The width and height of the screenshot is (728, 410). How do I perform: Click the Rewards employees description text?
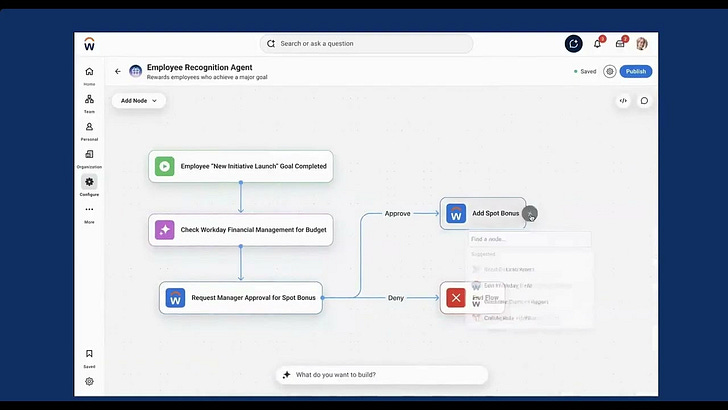click(207, 77)
